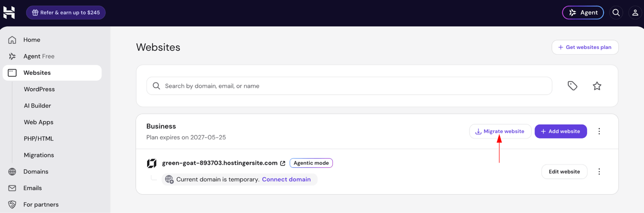Open Migrations submenu item
The width and height of the screenshot is (644, 213).
(39, 155)
